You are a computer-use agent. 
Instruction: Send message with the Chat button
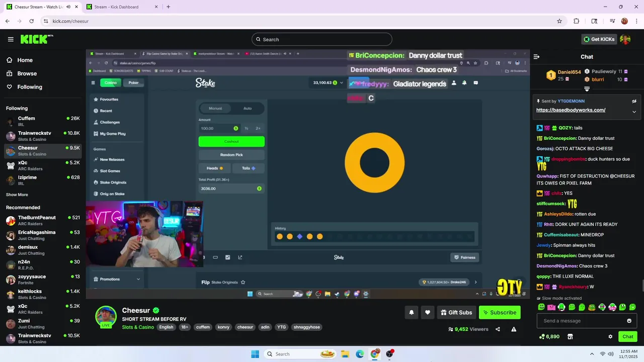click(628, 336)
